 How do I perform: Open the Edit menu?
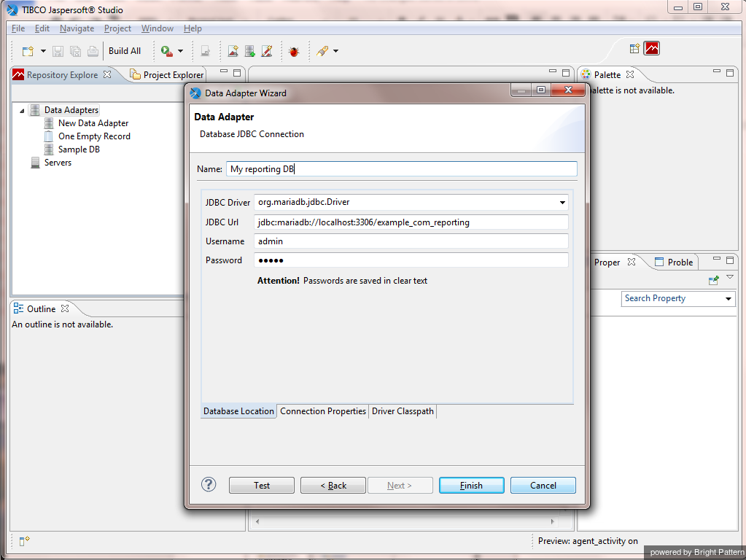click(x=42, y=28)
